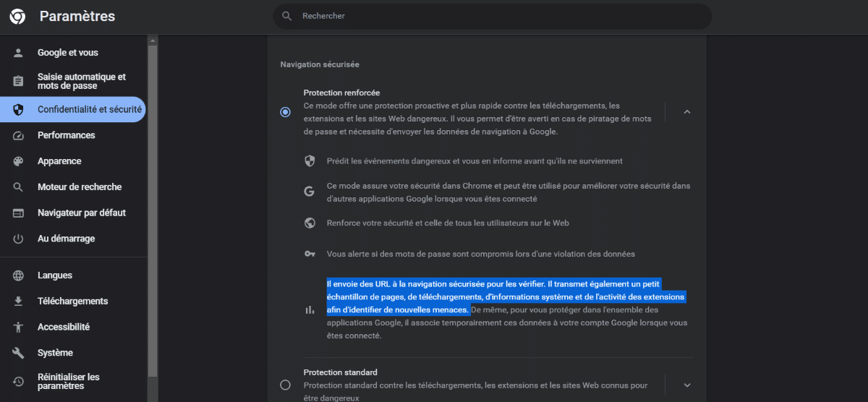Select the Protection standard radio button
Screen dimensions: 868x402
[x=285, y=385]
